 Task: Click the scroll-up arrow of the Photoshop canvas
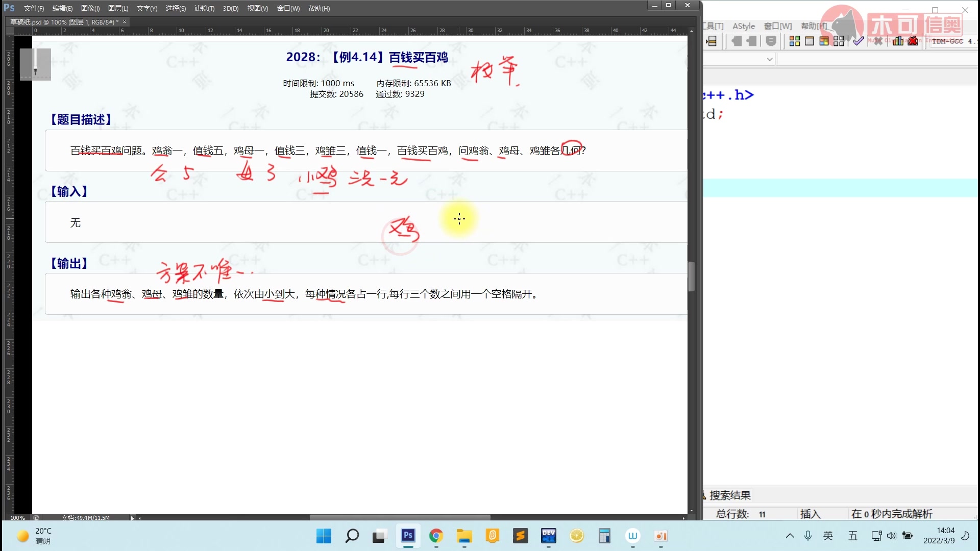tap(692, 31)
